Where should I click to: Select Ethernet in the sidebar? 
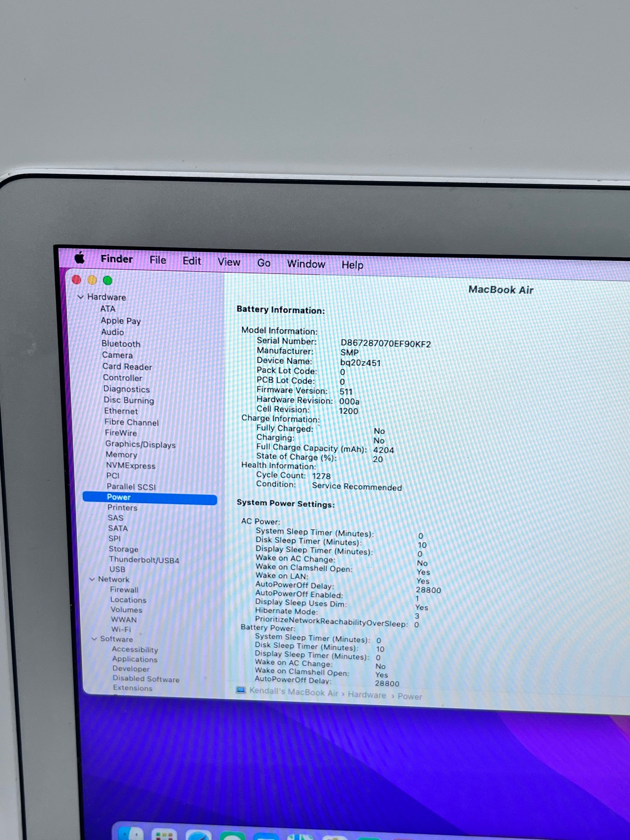(121, 411)
